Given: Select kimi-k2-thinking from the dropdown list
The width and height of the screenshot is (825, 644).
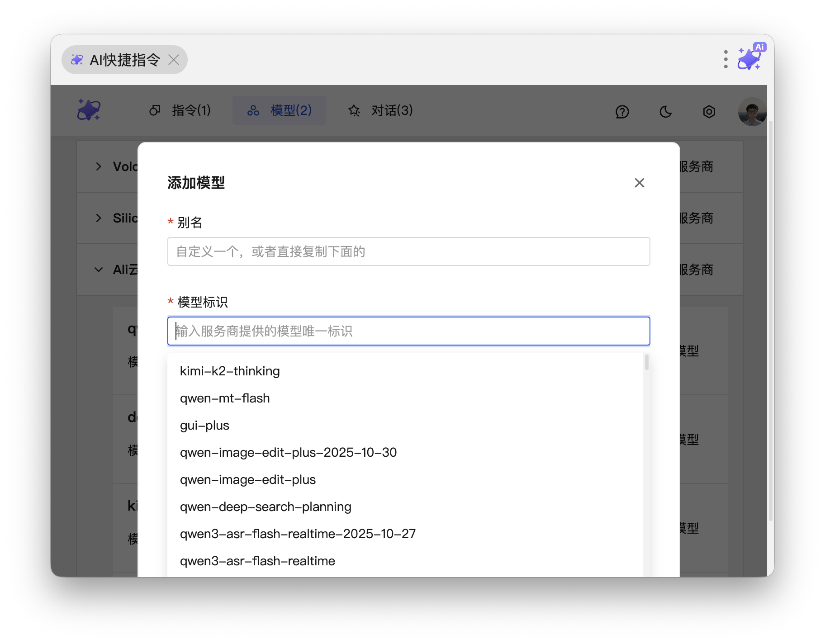Looking at the screenshot, I should (x=230, y=371).
